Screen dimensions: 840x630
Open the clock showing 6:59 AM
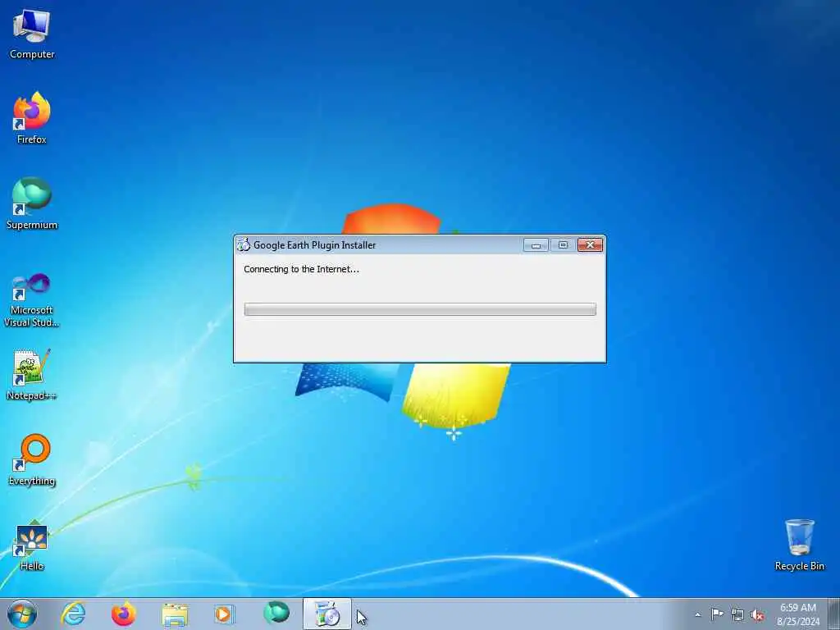[797, 614]
